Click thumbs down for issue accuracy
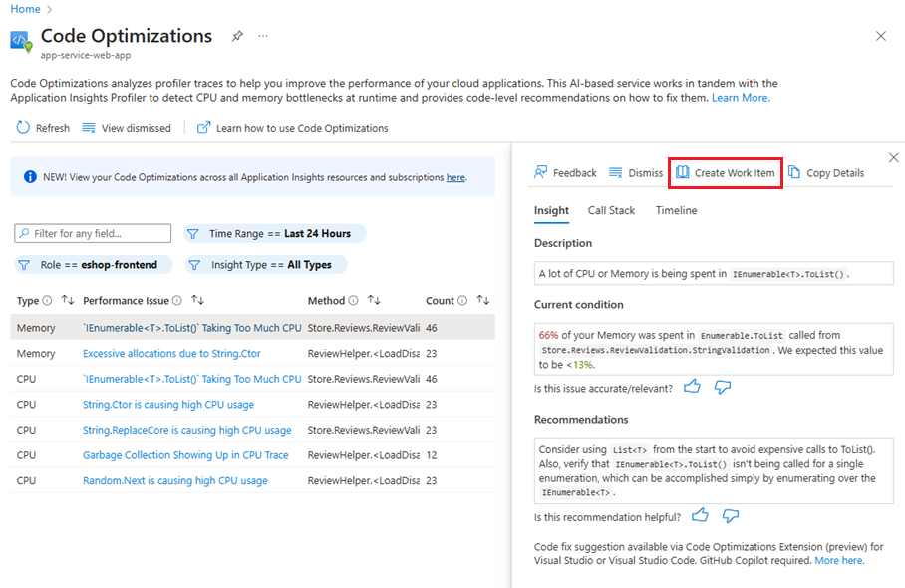 tap(723, 387)
